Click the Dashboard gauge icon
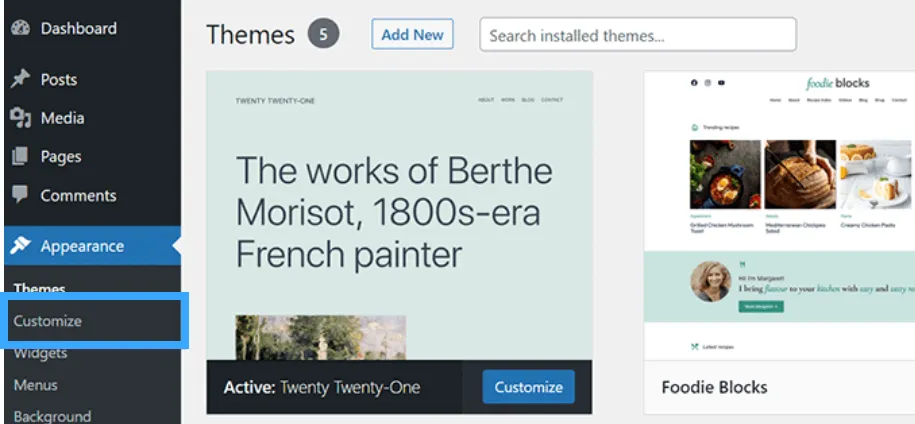The height and width of the screenshot is (424, 915). [20, 28]
